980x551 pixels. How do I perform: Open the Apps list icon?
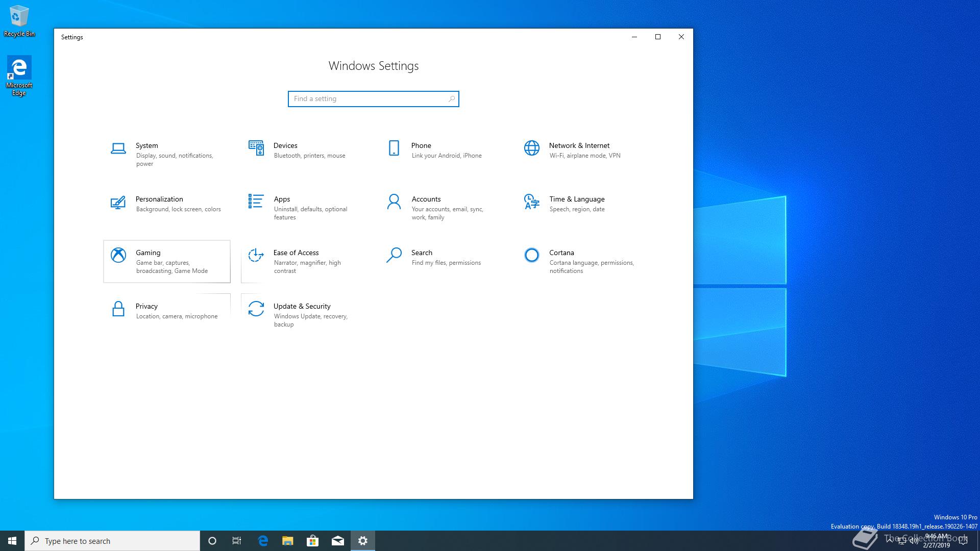(x=256, y=202)
